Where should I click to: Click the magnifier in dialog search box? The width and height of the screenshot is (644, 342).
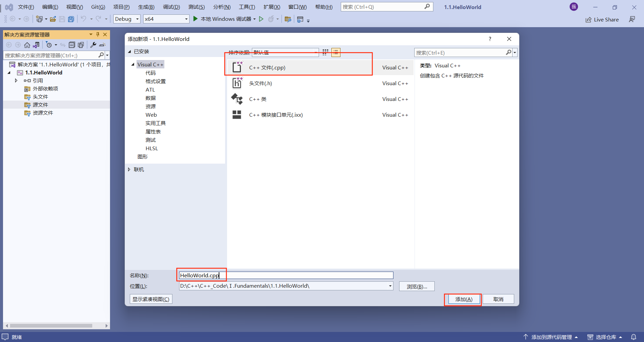pos(508,53)
